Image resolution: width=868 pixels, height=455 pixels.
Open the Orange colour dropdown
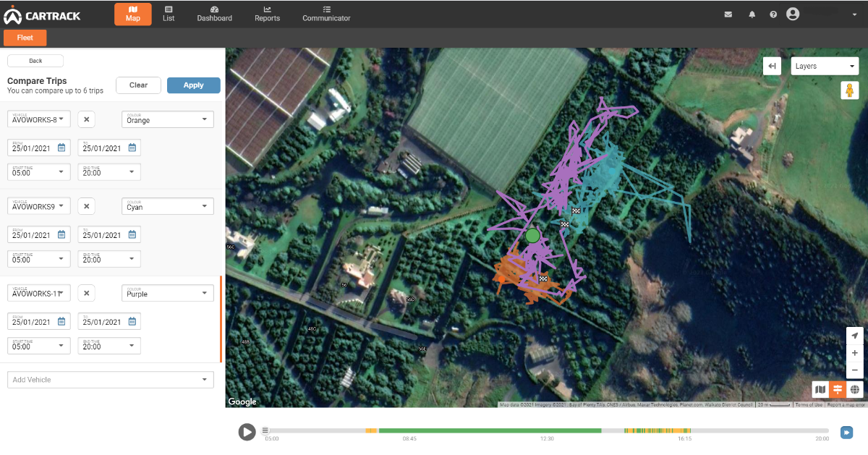click(168, 120)
